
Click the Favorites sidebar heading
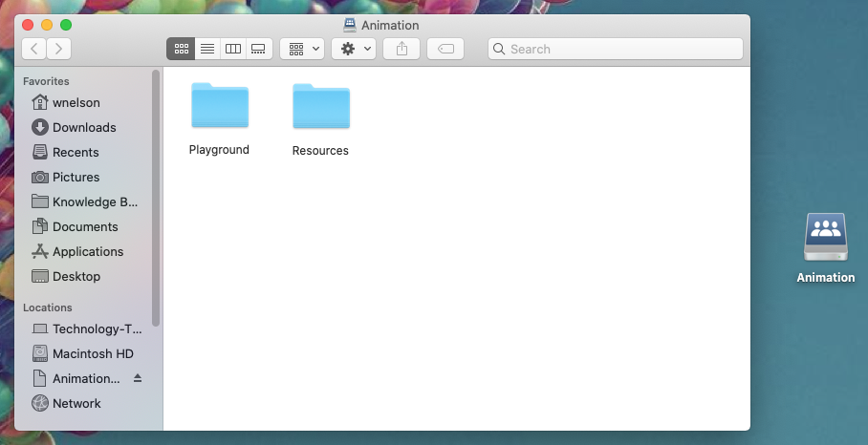[x=46, y=81]
